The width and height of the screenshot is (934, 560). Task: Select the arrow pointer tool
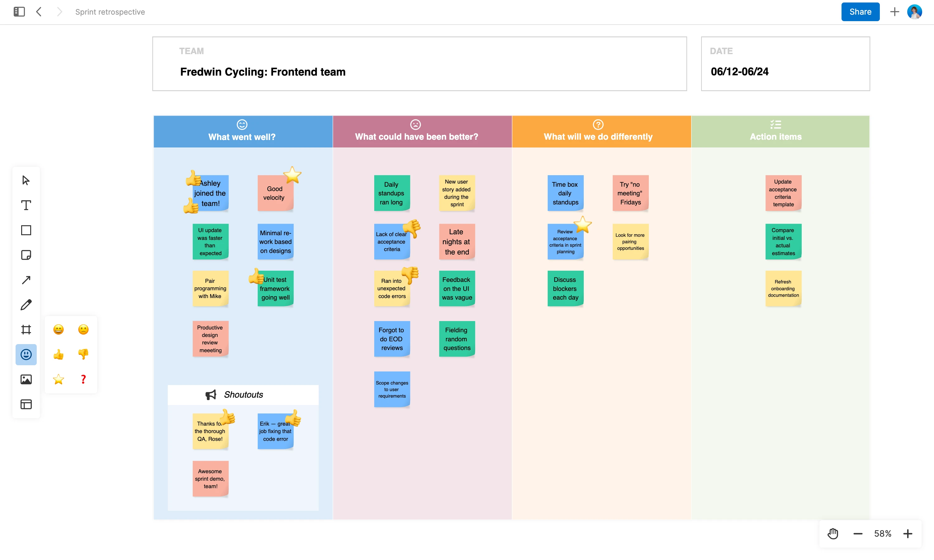[x=26, y=180]
